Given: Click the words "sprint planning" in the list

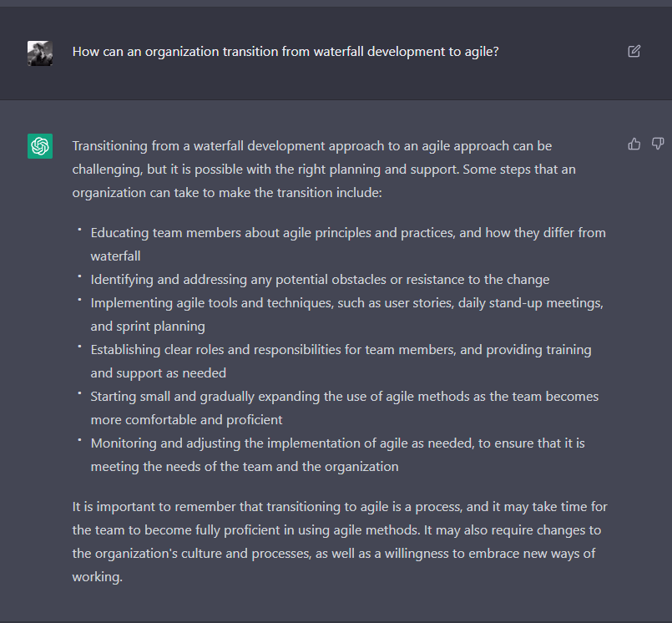Looking at the screenshot, I should point(161,326).
